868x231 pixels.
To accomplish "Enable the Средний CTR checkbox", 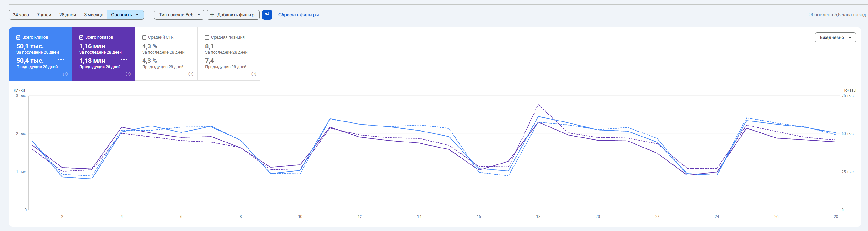I will [x=144, y=37].
